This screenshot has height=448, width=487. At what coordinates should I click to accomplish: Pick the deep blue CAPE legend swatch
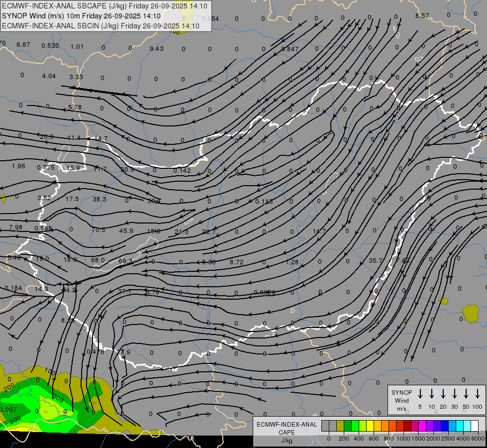pyautogui.click(x=445, y=426)
